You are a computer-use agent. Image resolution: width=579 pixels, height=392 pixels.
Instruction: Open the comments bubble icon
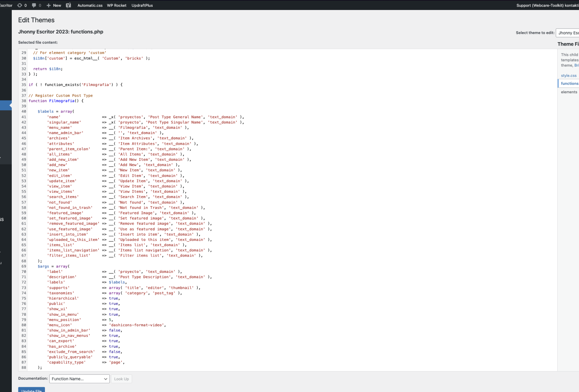(34, 5)
